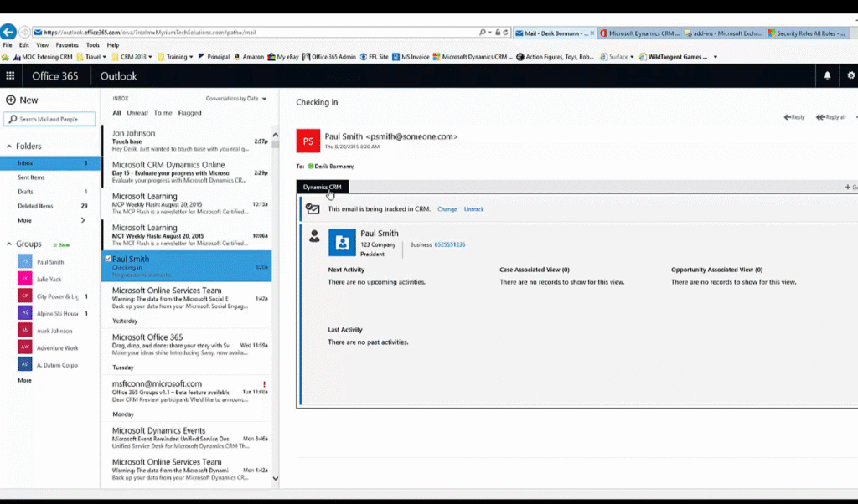Open the A. Datum Corpo group

(49, 365)
